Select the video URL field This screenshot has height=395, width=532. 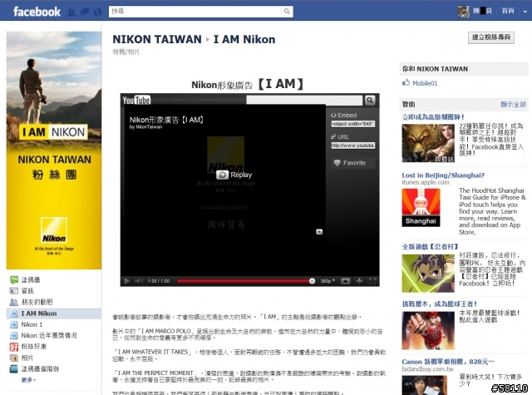[352, 146]
